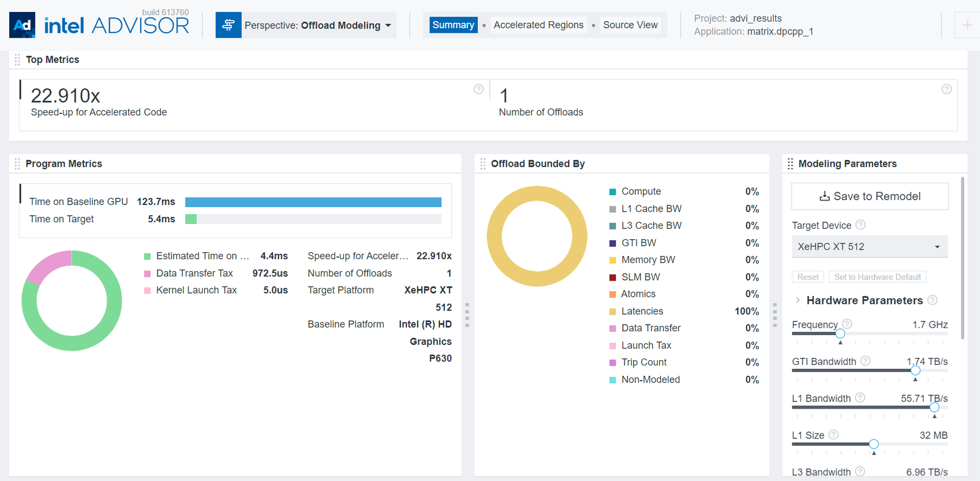
Task: Open the Source View tab
Action: 630,25
